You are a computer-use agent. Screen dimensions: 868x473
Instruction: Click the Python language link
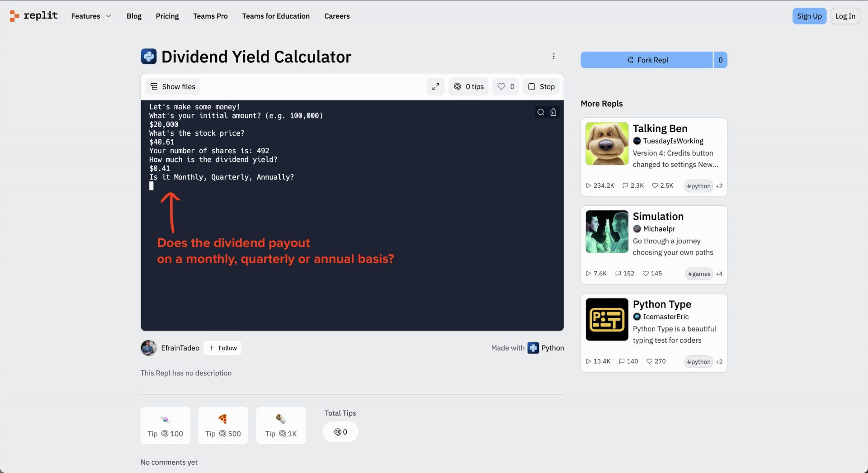tap(546, 348)
